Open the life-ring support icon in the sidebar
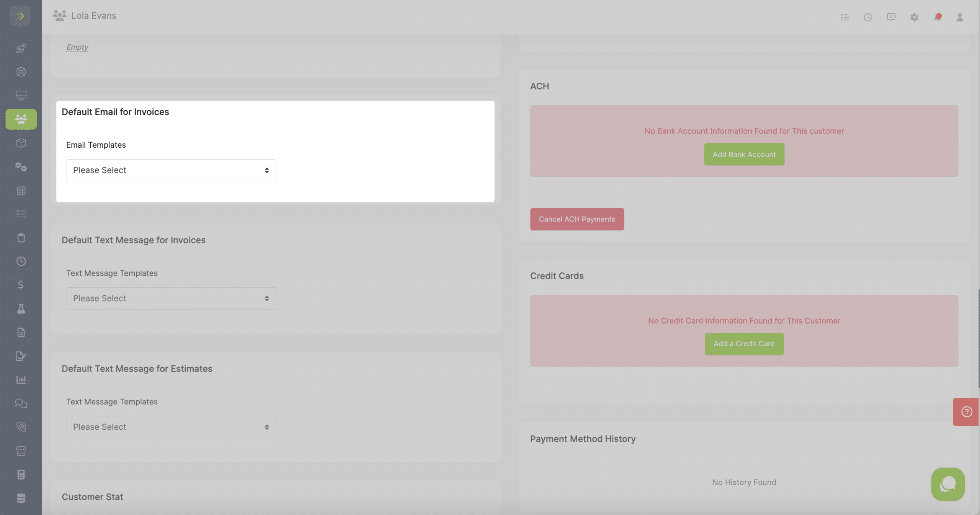This screenshot has width=980, height=515. (21, 72)
